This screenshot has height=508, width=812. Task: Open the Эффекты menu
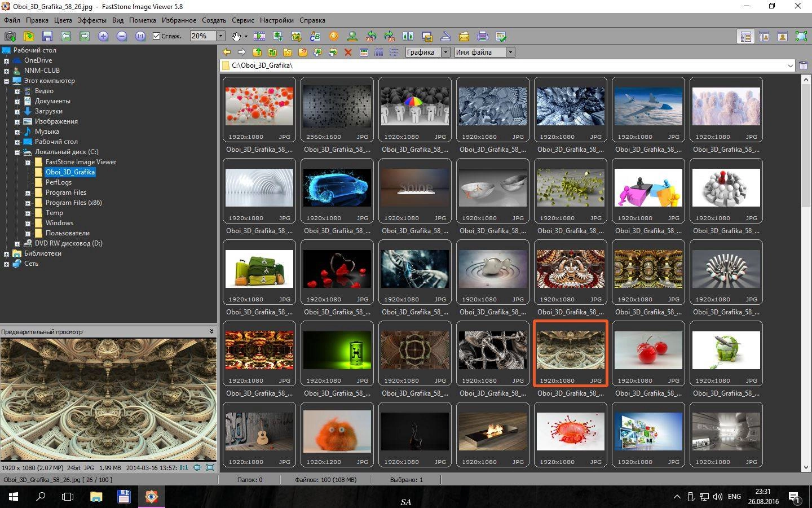click(x=92, y=20)
